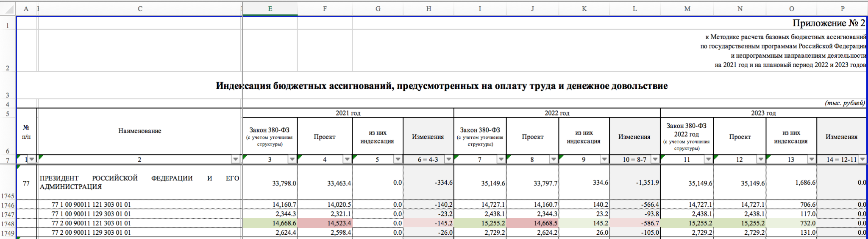Click the cell with value 1,686.6

coord(791,183)
